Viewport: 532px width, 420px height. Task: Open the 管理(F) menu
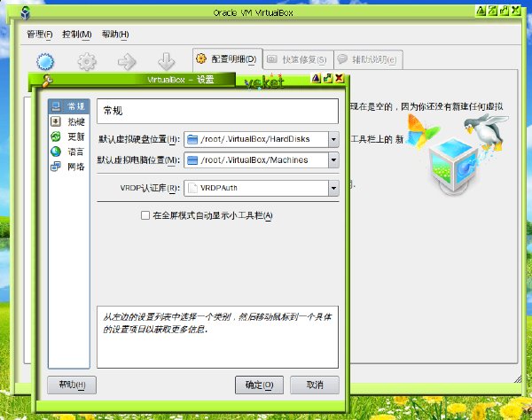40,35
